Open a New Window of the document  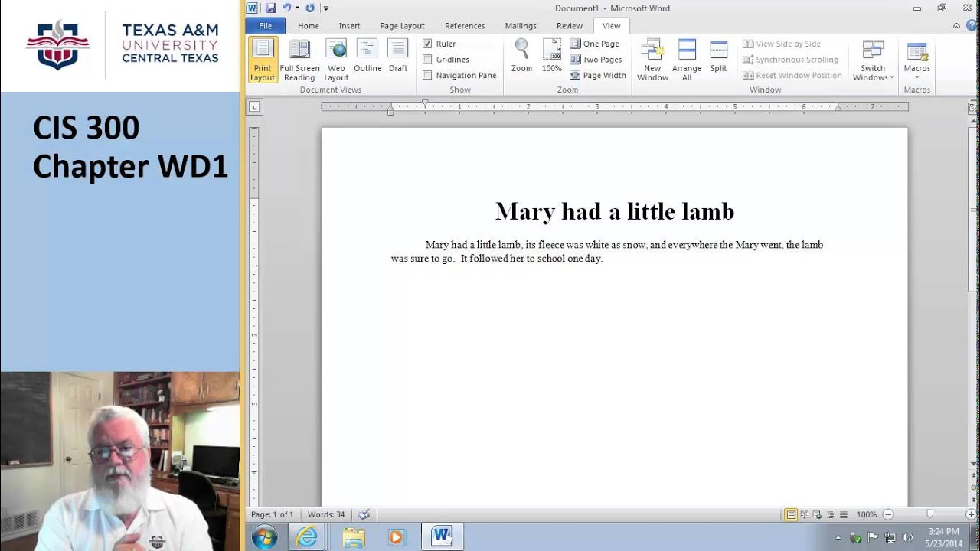click(652, 60)
